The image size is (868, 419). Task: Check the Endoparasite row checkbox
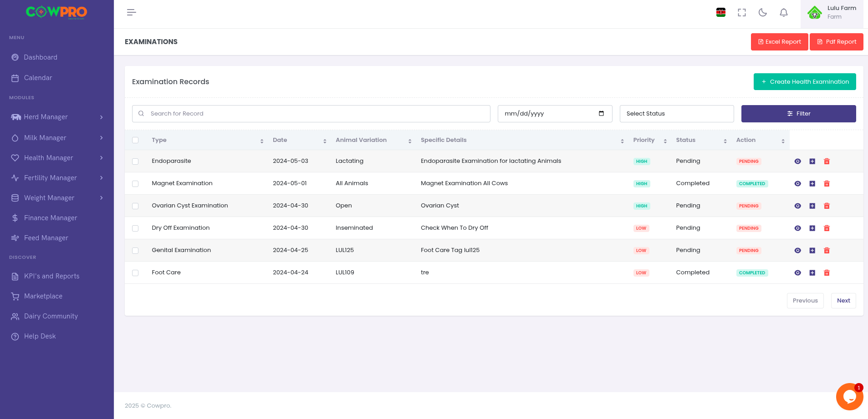pos(135,161)
